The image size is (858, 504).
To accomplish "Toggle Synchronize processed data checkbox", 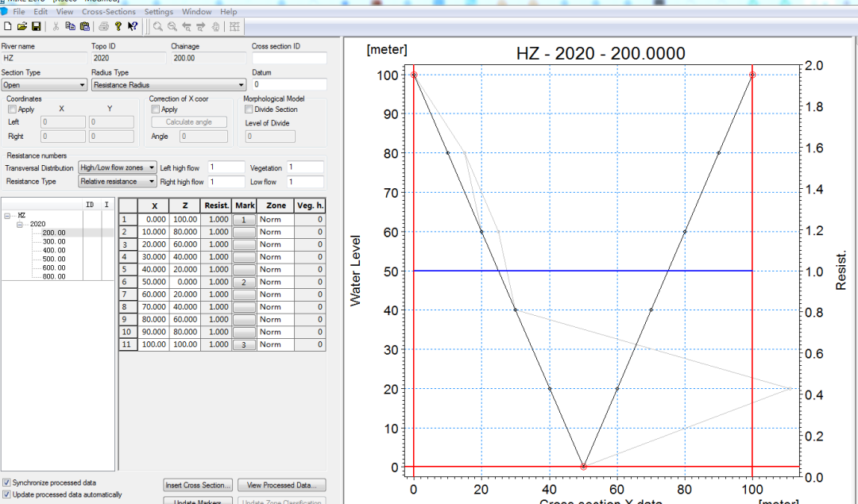I will coord(6,482).
